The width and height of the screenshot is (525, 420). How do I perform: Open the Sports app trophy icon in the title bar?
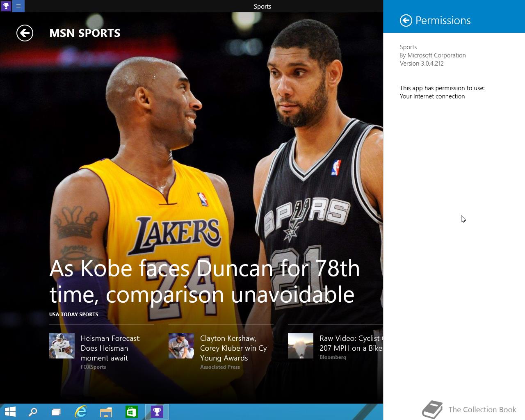point(6,6)
